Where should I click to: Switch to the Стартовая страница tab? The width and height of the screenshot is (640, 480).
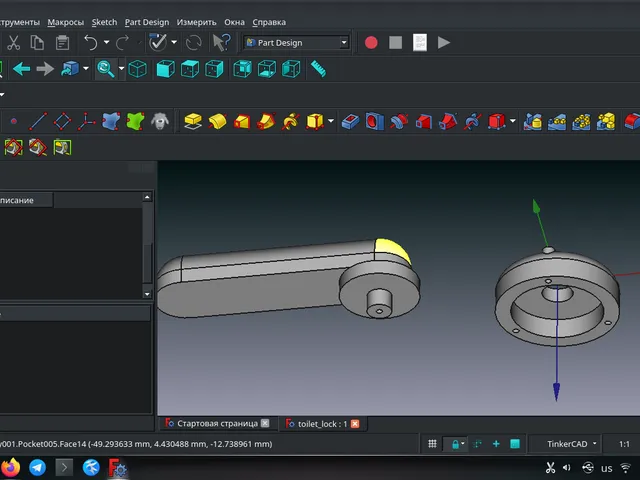pyautogui.click(x=216, y=424)
